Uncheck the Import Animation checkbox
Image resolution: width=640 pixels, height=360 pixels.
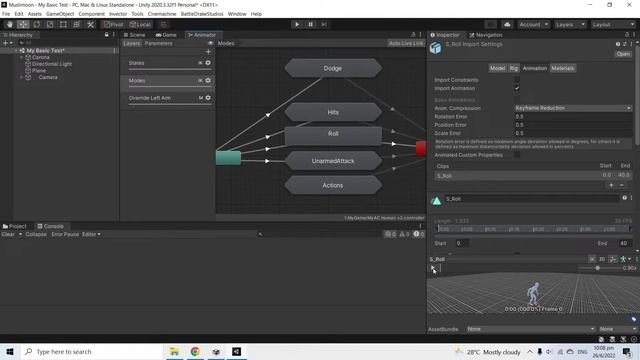[517, 88]
